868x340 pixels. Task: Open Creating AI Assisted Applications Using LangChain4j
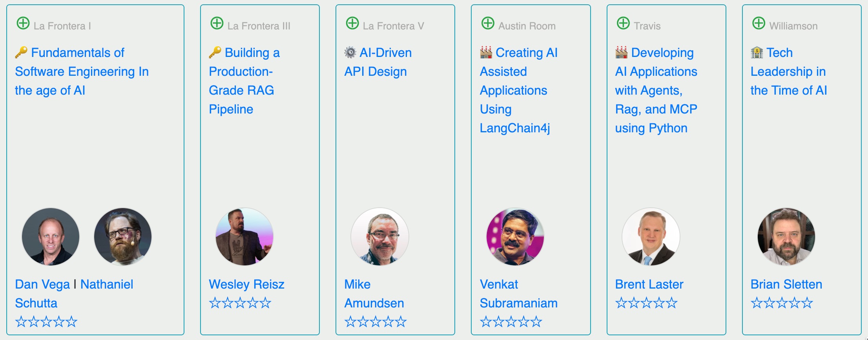click(518, 90)
